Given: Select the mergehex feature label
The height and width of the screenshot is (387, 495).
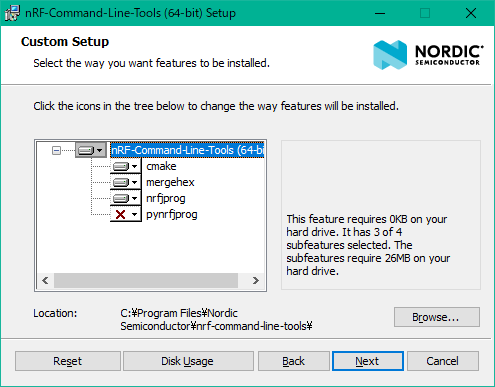Looking at the screenshot, I should coord(170,182).
